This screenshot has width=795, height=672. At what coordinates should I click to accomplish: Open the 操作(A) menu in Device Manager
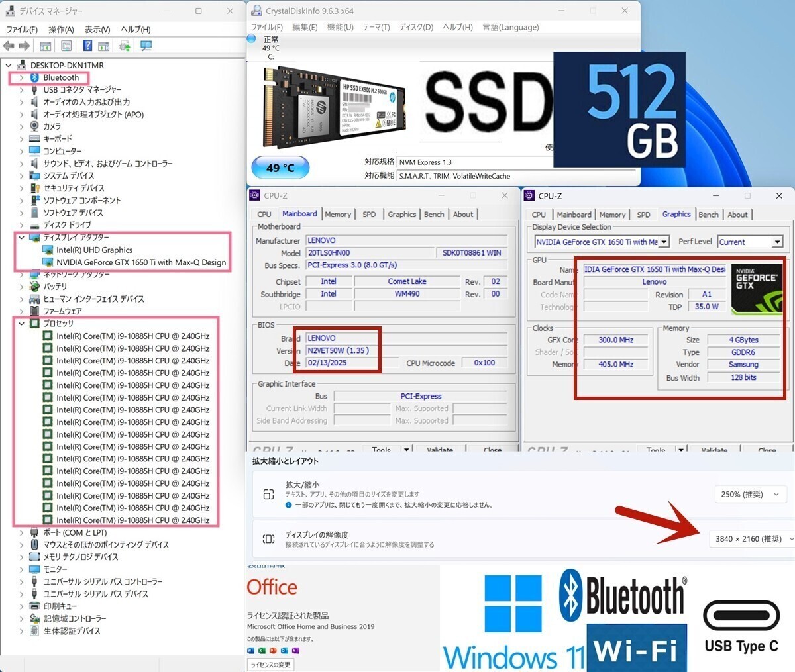tap(61, 30)
